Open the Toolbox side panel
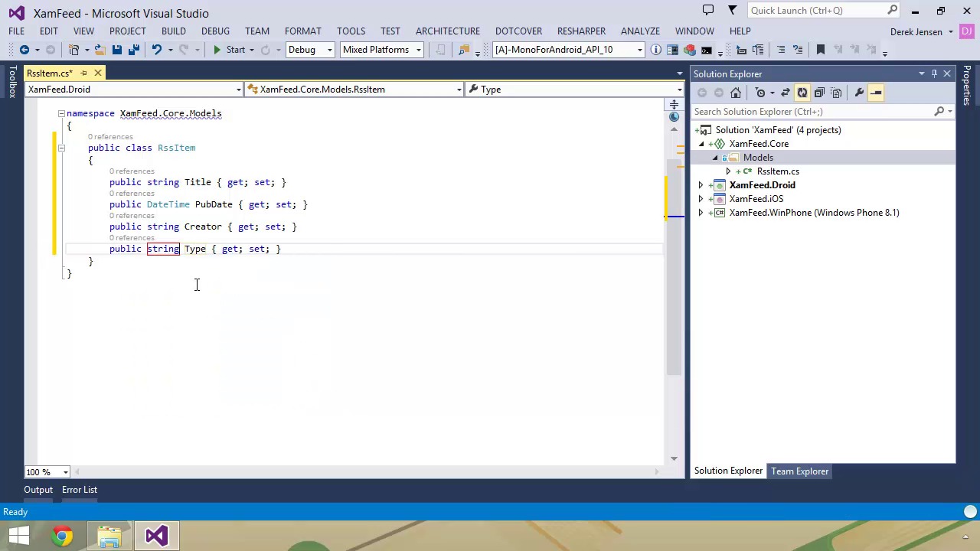 12,82
